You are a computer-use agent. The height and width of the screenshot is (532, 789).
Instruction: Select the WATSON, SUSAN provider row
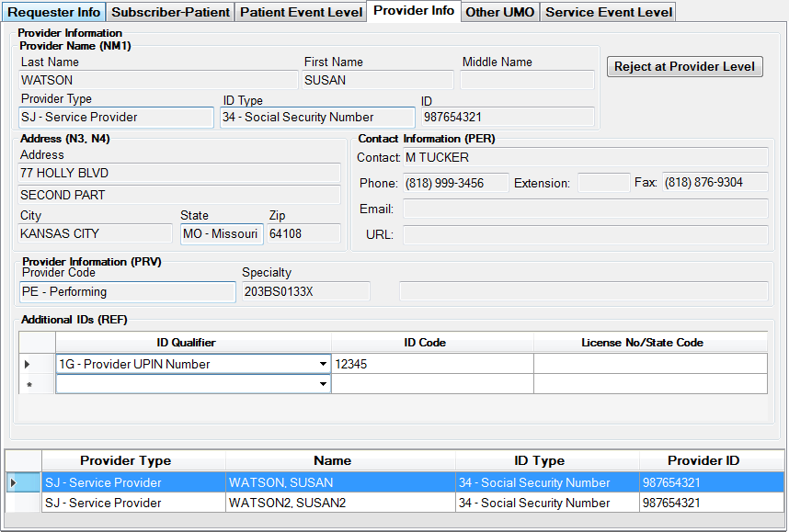coord(280,482)
